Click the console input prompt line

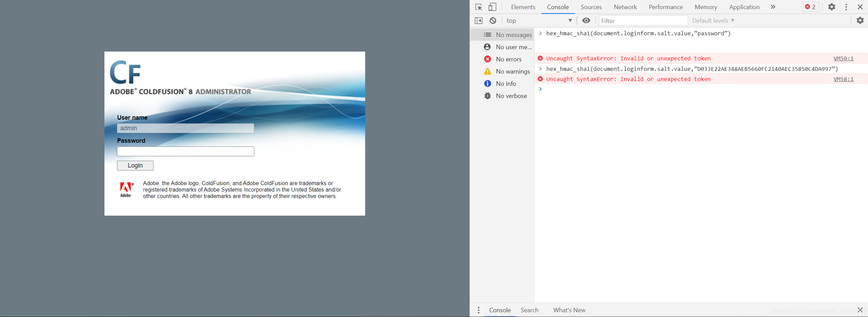tap(701, 89)
